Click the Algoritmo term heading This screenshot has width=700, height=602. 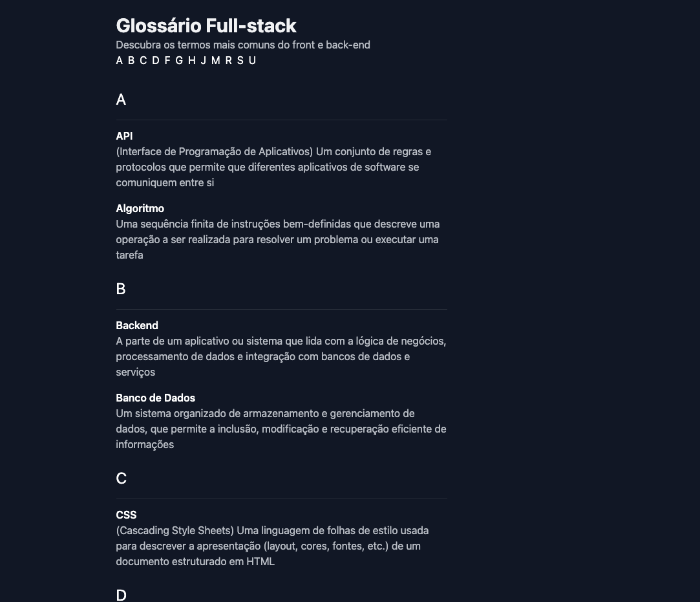point(140,209)
